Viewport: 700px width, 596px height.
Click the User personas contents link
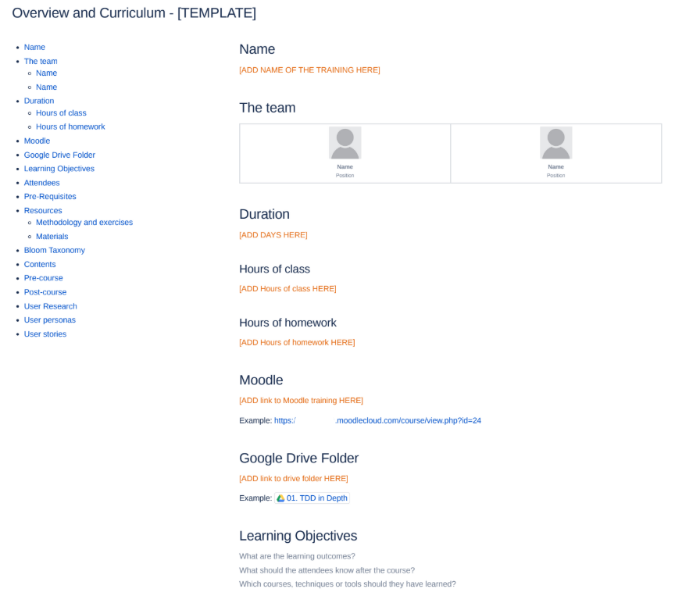[49, 320]
